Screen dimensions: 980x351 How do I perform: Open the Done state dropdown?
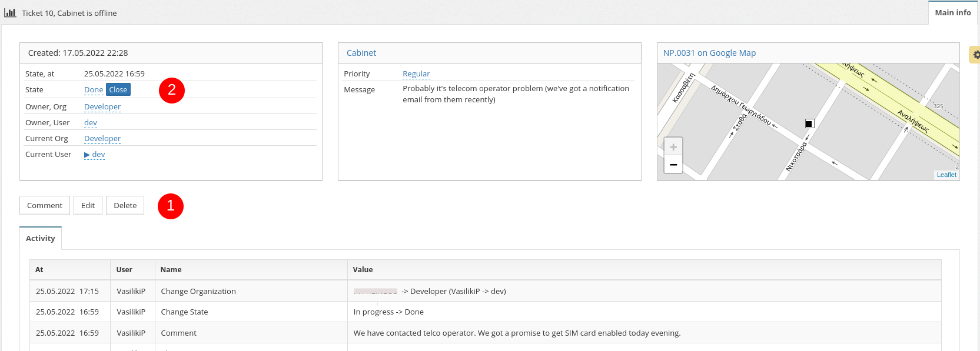click(94, 90)
